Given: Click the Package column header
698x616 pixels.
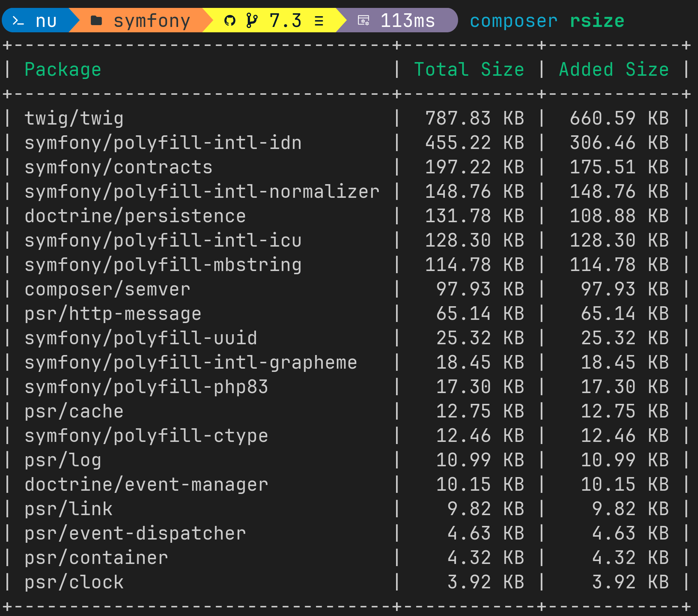Looking at the screenshot, I should tap(63, 70).
